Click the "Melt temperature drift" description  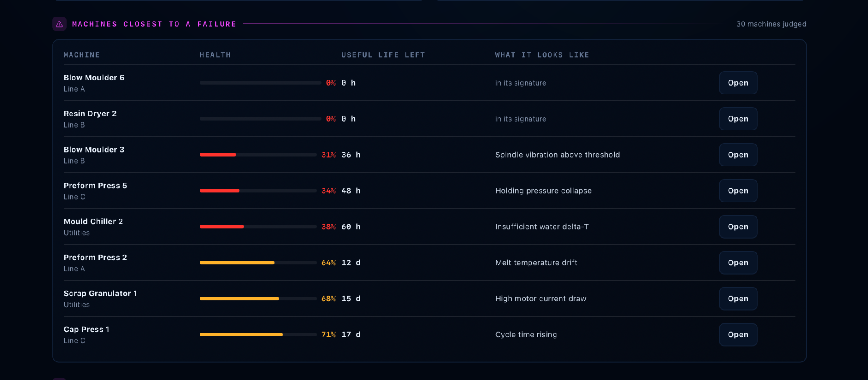(536, 263)
